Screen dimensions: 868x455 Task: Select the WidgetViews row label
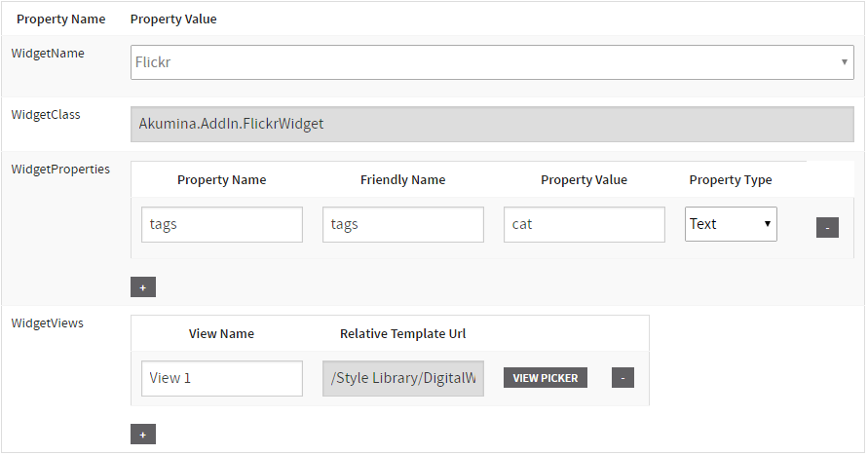pyautogui.click(x=48, y=322)
